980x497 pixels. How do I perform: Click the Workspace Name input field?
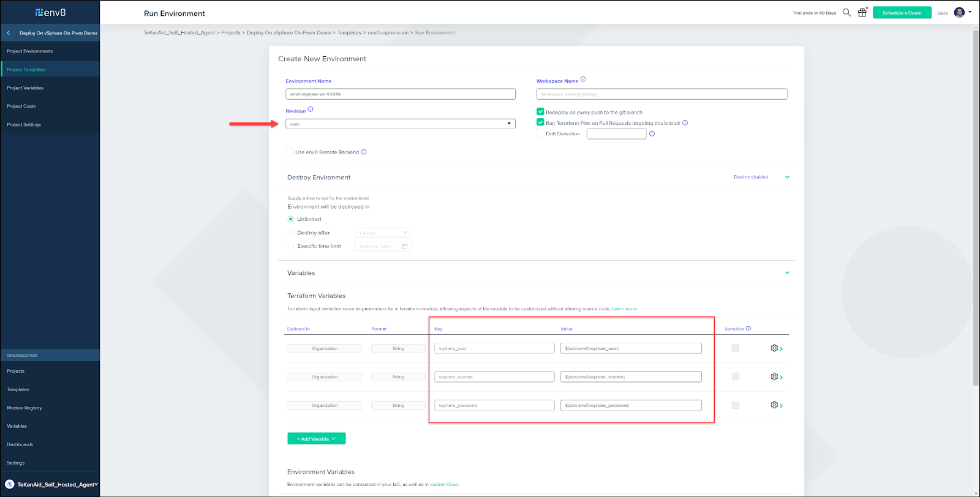click(x=662, y=94)
